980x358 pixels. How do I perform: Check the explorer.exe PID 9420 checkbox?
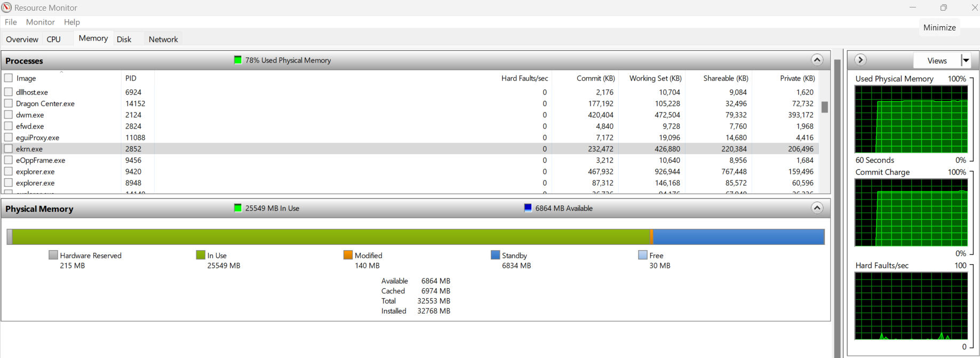pyautogui.click(x=9, y=171)
